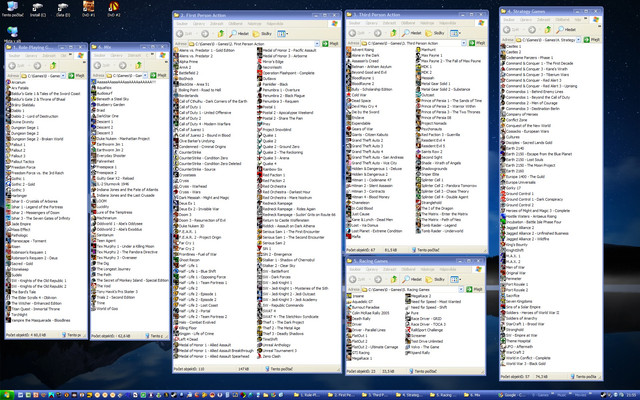This screenshot has height=400, width=640.
Task: Open Nástroje menu in Third Person Action window
Action: (x=427, y=23)
